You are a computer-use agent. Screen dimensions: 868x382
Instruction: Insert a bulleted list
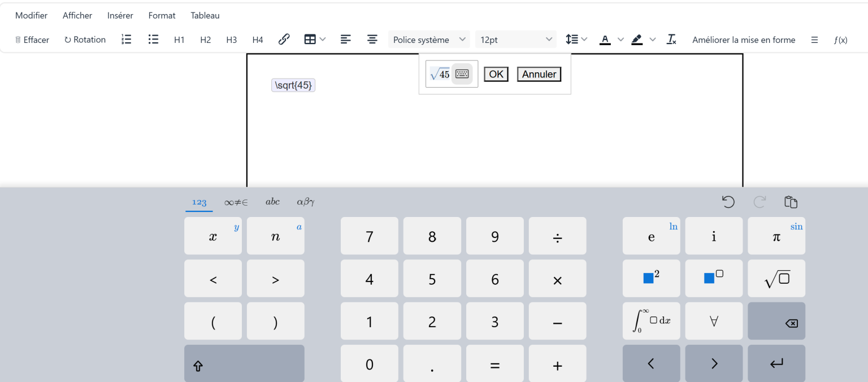(x=153, y=40)
